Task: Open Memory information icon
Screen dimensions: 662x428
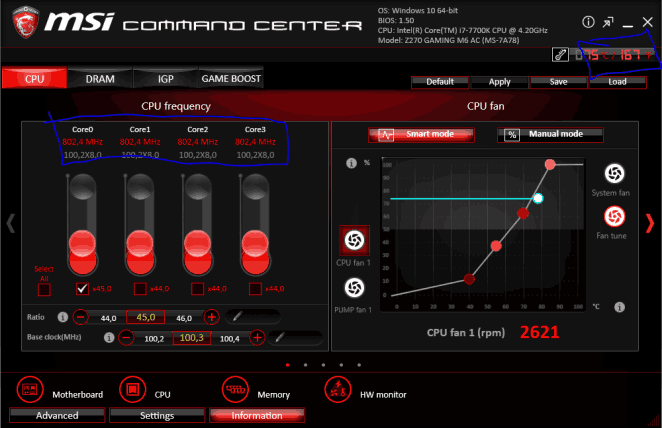Action: [x=236, y=387]
